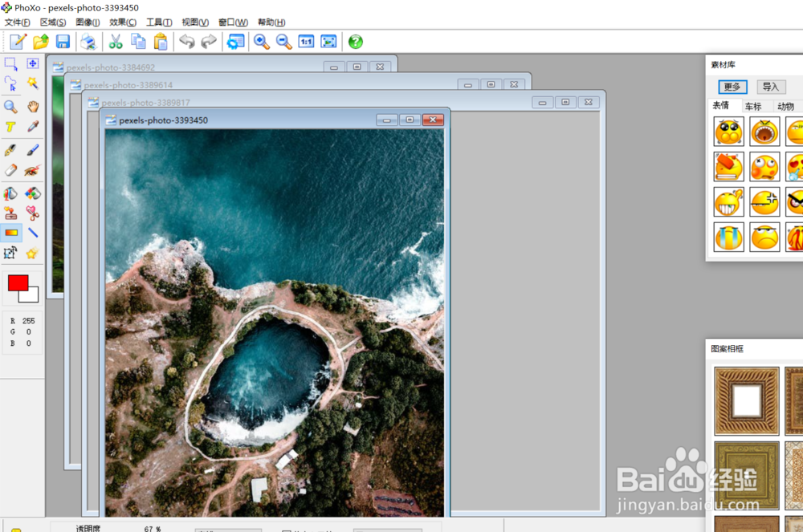
Task: Select the multicolor pattern fill bucket
Action: (33, 193)
